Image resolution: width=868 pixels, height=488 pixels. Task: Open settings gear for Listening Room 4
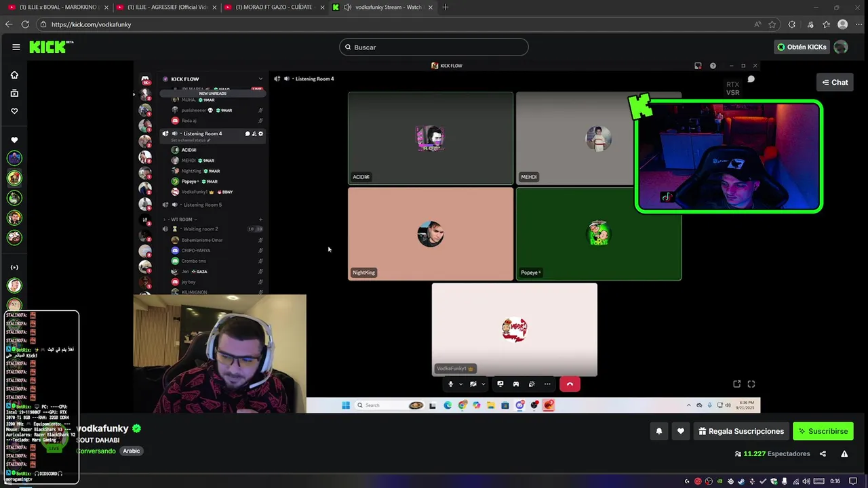[x=261, y=134]
